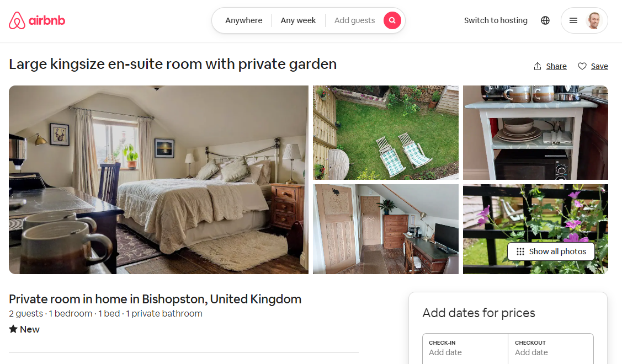The height and width of the screenshot is (364, 622).
Task: Expand the Add guests selector
Action: [x=355, y=20]
